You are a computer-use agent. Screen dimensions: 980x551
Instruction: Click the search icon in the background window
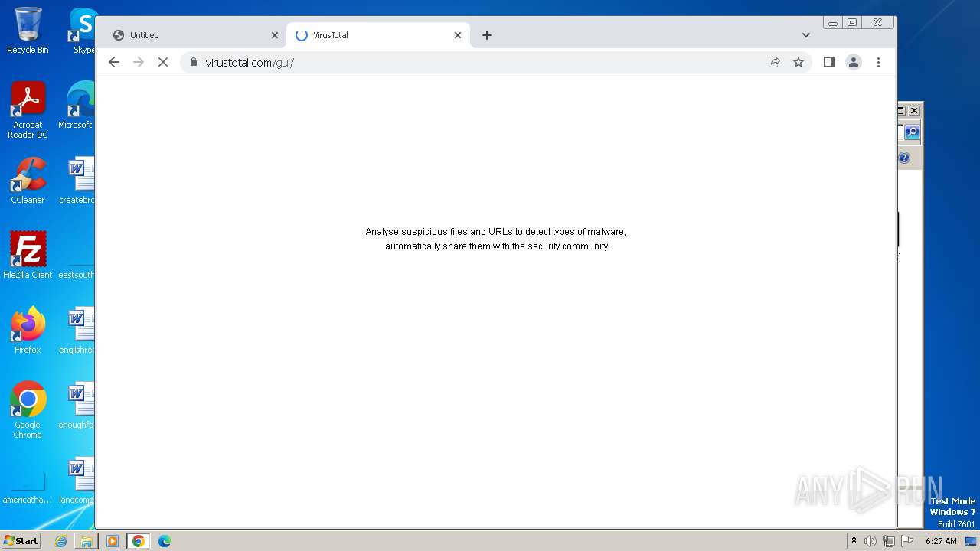(x=912, y=132)
